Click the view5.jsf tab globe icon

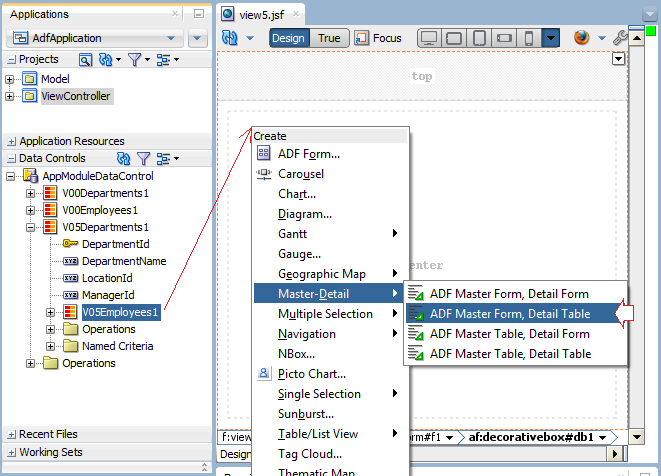(x=228, y=14)
